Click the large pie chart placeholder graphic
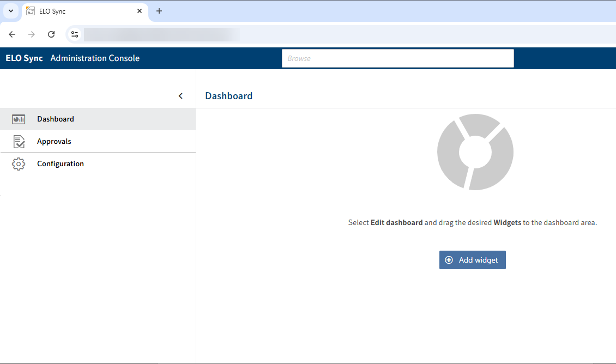Viewport: 616px width, 364px height. point(475,152)
